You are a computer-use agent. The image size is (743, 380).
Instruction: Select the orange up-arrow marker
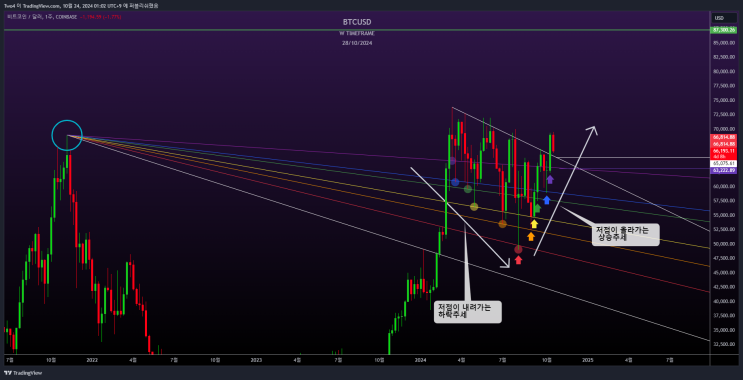(x=531, y=236)
